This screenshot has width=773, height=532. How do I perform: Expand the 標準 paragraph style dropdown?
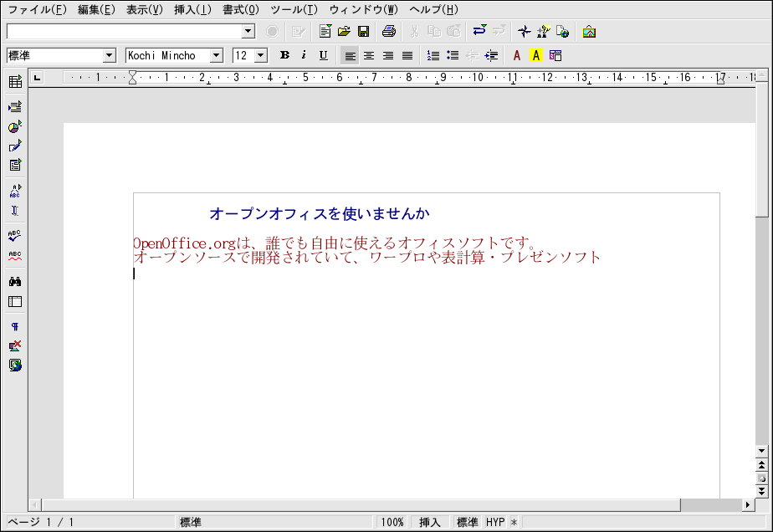coord(109,55)
